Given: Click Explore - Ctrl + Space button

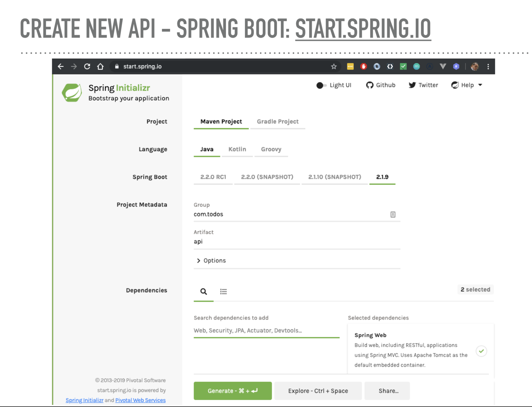Looking at the screenshot, I should tap(318, 391).
